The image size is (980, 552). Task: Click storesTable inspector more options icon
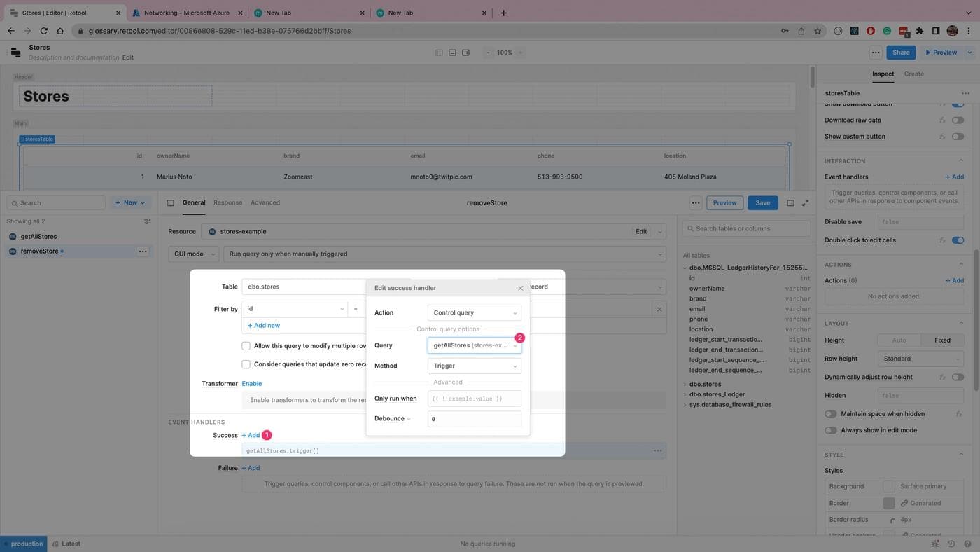click(x=965, y=93)
